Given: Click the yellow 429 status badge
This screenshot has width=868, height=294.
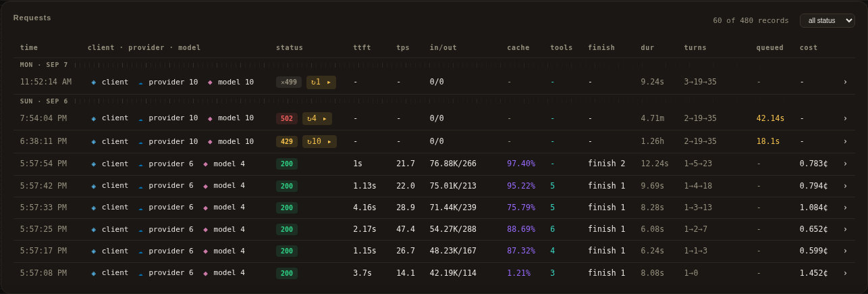Looking at the screenshot, I should 287,142.
